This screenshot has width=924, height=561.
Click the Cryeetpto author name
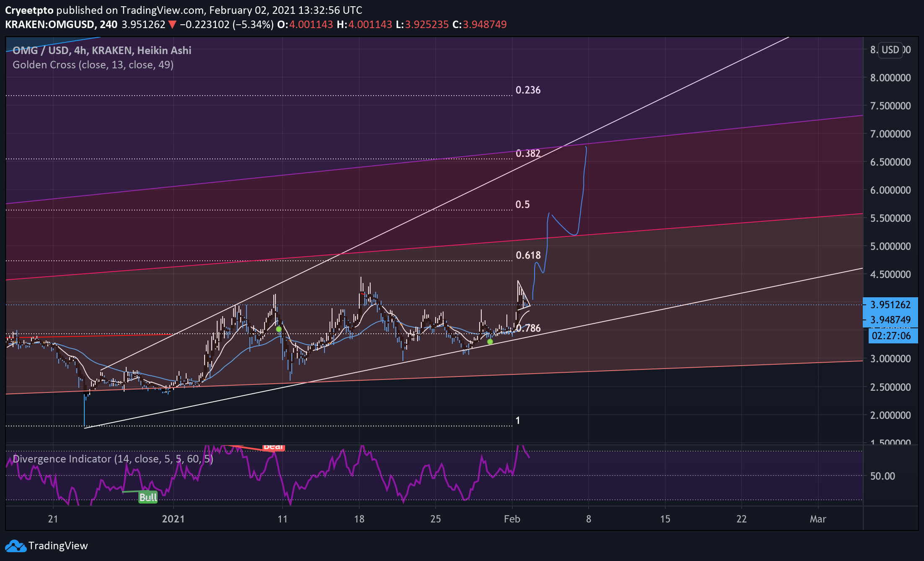click(x=29, y=10)
